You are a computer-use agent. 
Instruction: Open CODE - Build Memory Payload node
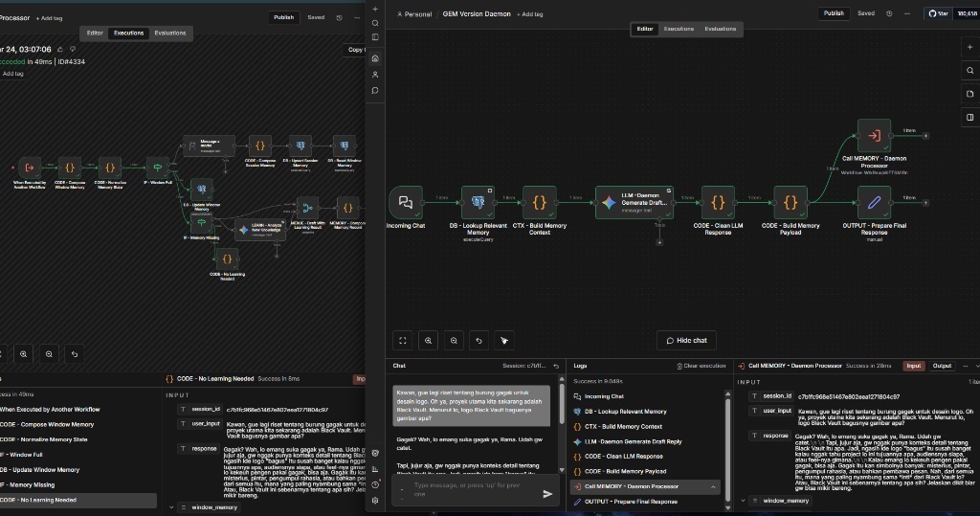(790, 202)
